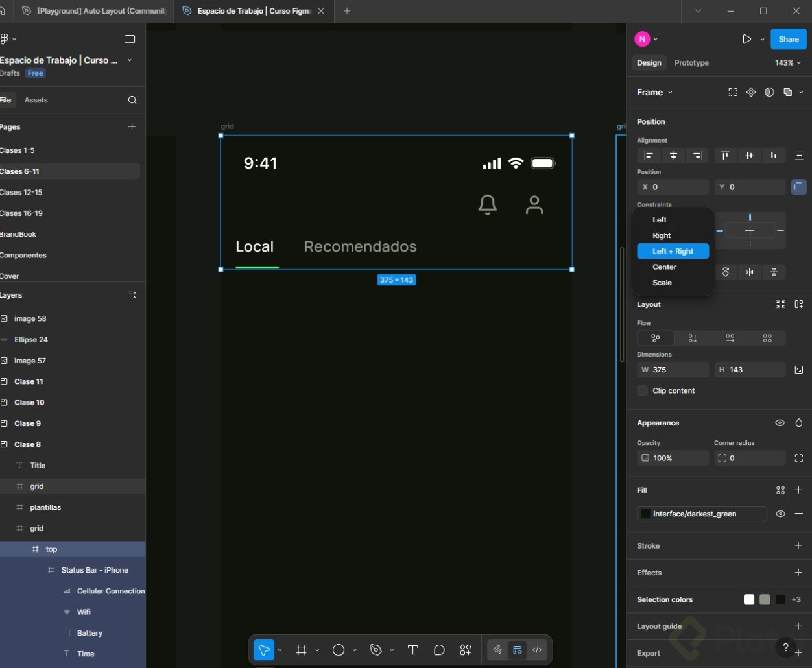Add a new page with plus icon
The image size is (812, 668).
coord(132,126)
